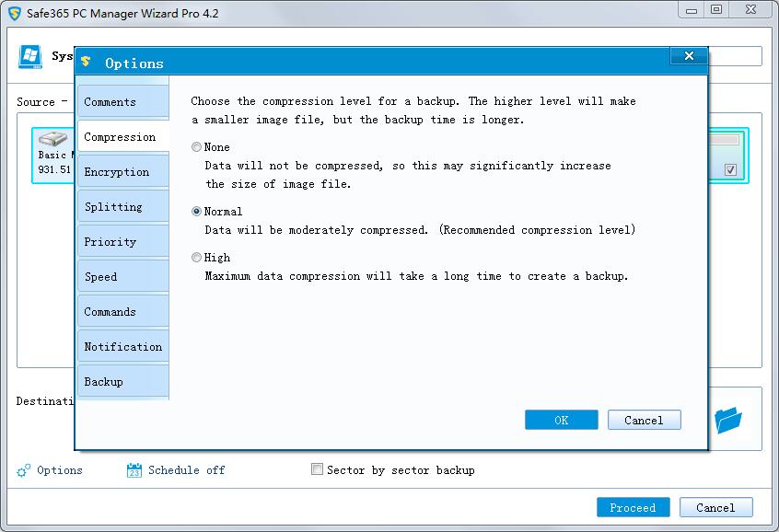
Task: Toggle the source disk selection checkbox
Action: pos(730,170)
